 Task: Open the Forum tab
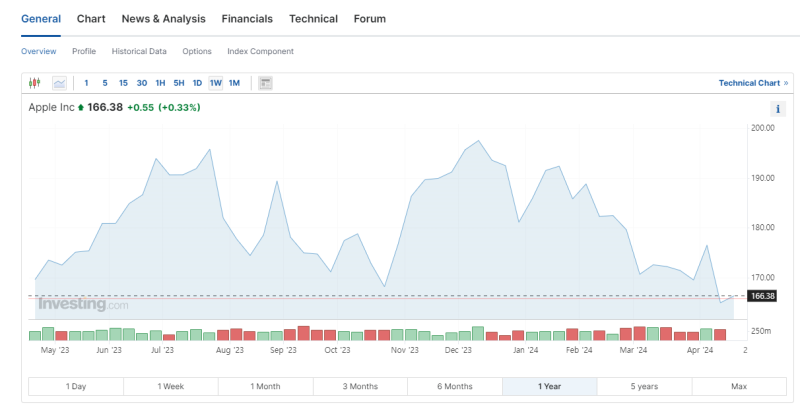pyautogui.click(x=369, y=19)
